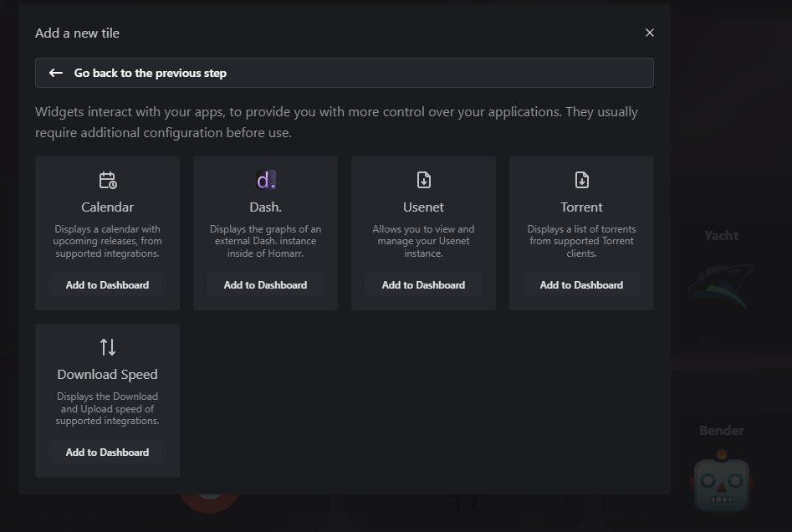Click the Torrent file icon
Viewport: 792px width, 532px height.
pos(581,180)
